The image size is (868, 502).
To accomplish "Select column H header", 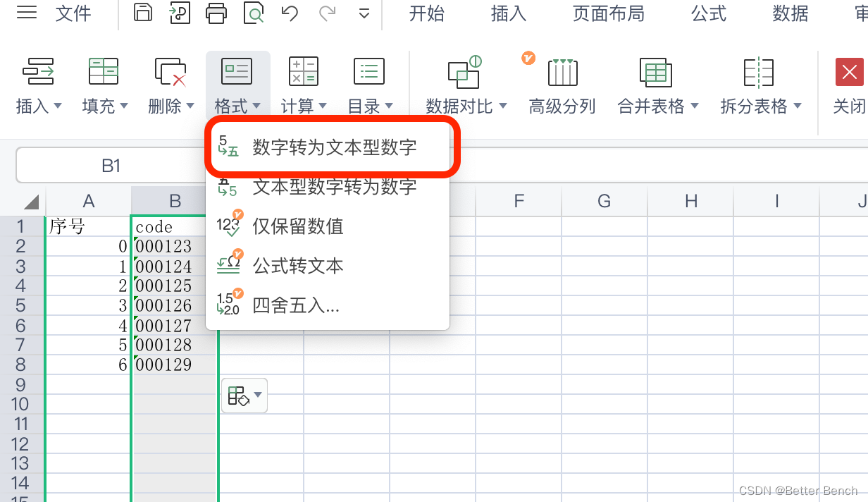I will (691, 202).
